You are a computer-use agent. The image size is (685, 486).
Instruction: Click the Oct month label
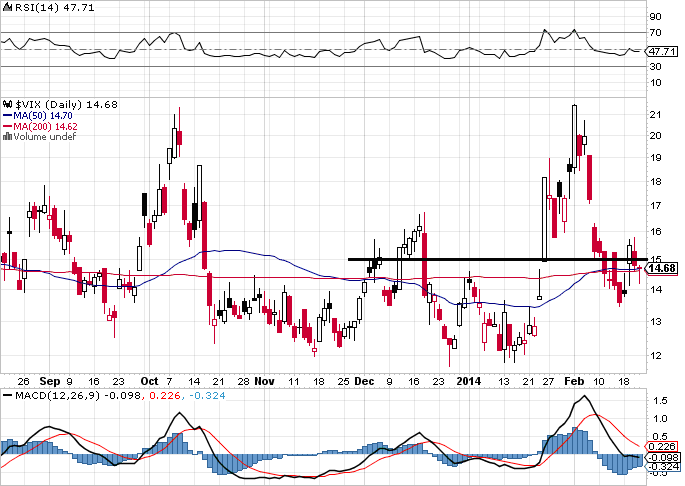[149, 382]
